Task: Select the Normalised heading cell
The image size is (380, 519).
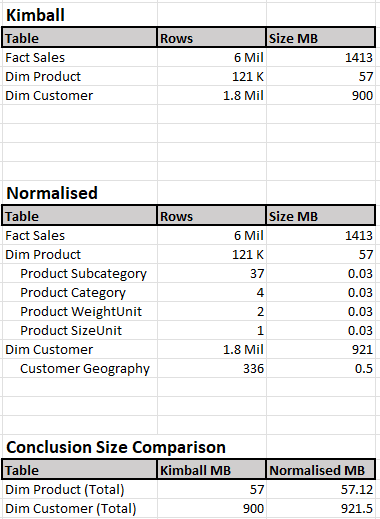Action: [x=80, y=193]
